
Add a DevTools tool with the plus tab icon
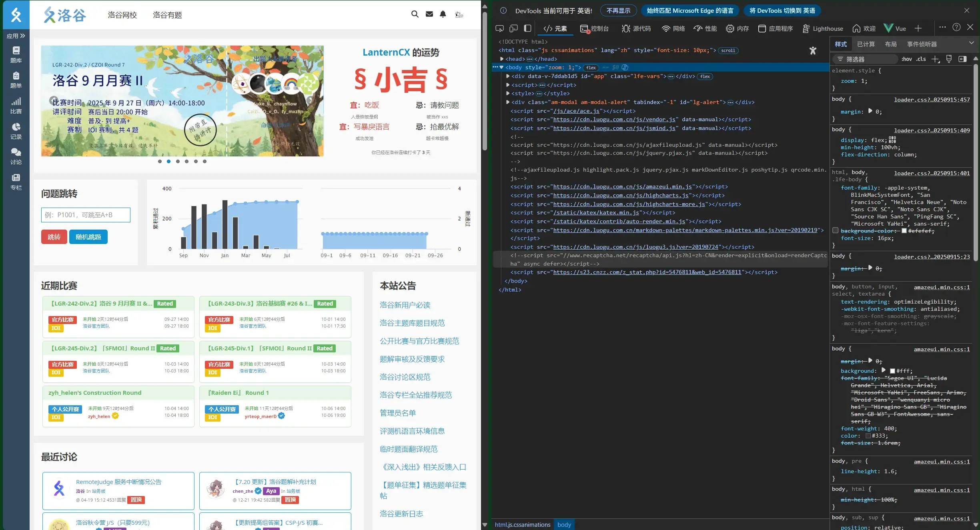tap(918, 28)
